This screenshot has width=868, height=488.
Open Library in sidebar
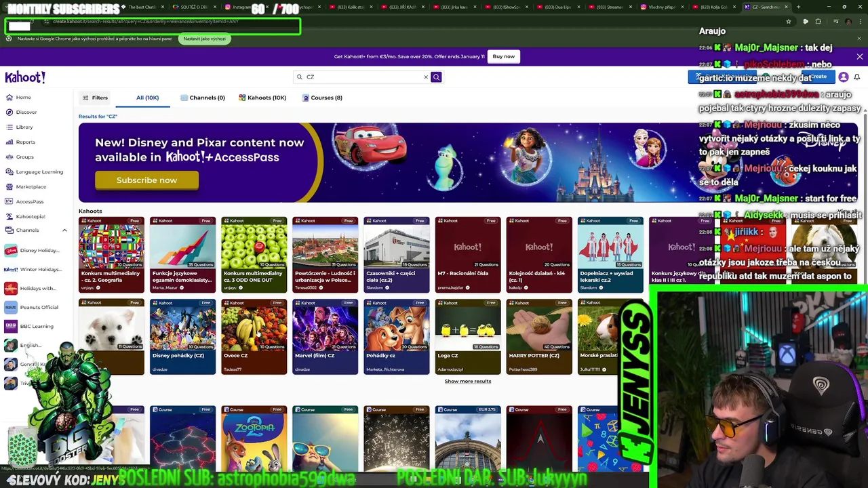point(24,127)
